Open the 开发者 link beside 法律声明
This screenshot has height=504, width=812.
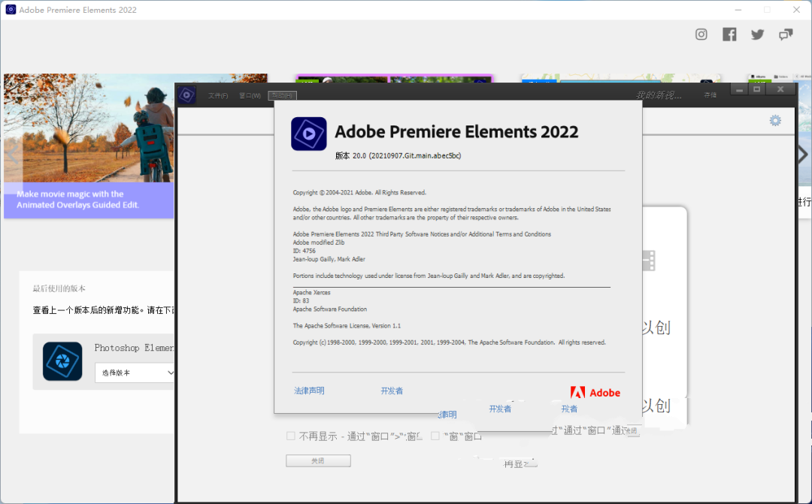(392, 391)
